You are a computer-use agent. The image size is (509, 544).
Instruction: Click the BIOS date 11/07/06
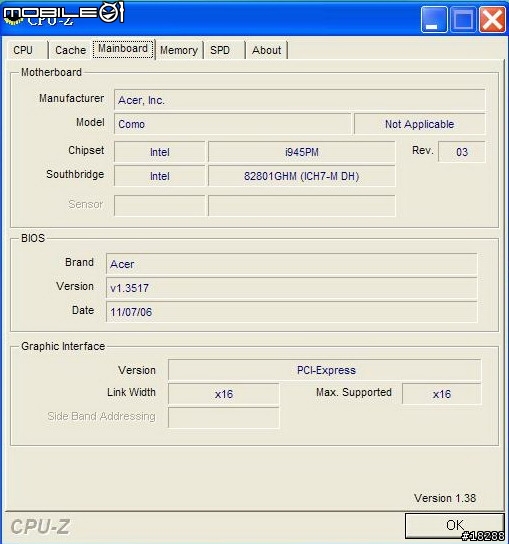[x=291, y=312]
